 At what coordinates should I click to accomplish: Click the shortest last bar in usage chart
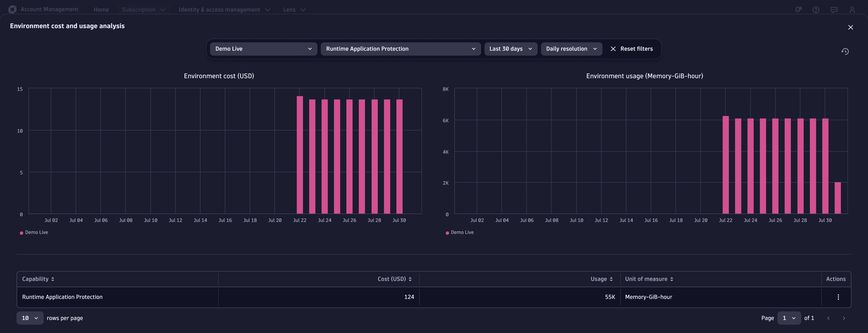click(838, 198)
